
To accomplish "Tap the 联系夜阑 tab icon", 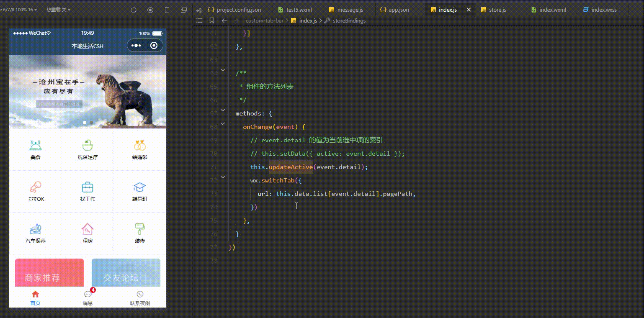I will (140, 294).
